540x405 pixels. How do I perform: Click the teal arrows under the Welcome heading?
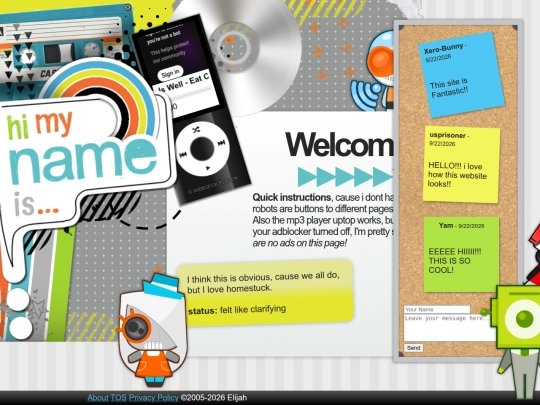pos(345,177)
